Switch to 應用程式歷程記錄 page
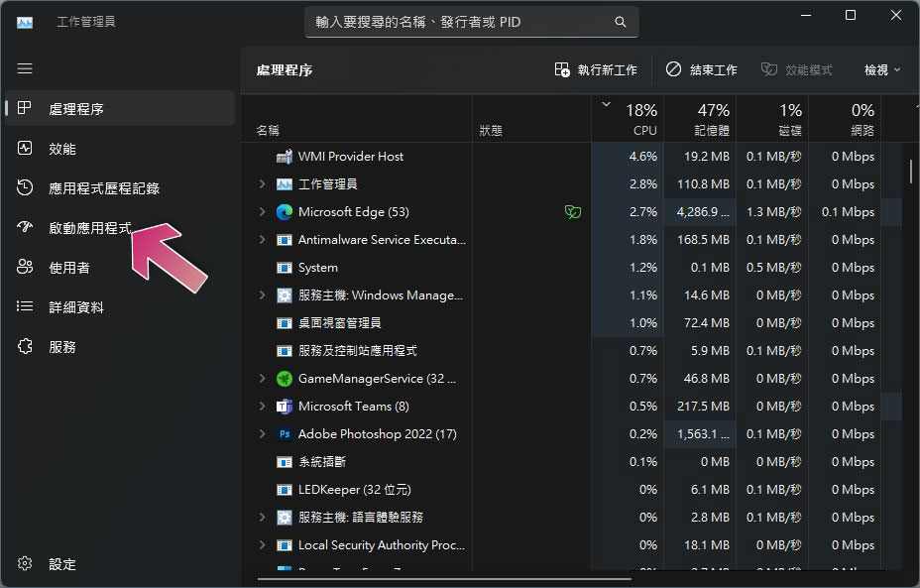The height and width of the screenshot is (588, 920). pyautogui.click(x=120, y=188)
